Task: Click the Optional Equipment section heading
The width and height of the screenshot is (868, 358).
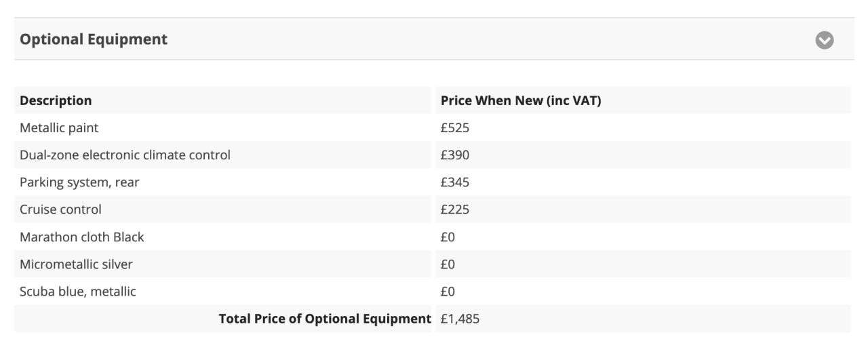Action: click(x=94, y=39)
